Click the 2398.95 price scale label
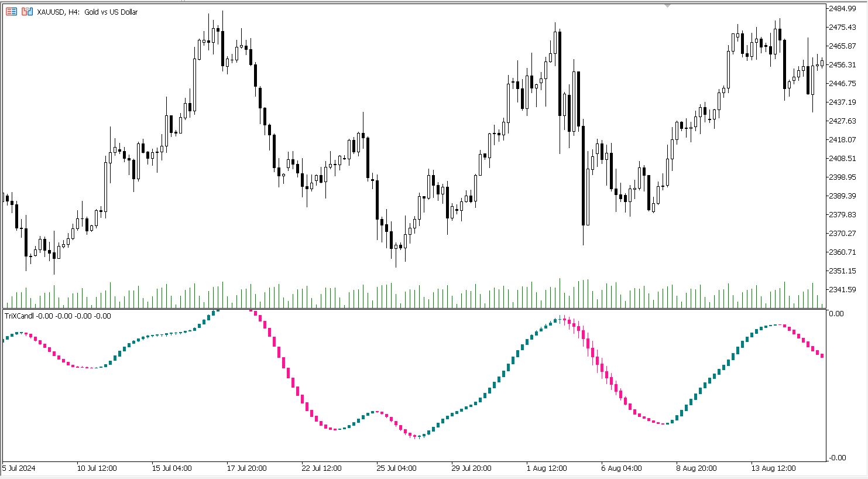This screenshot has height=479, width=868. [x=842, y=177]
